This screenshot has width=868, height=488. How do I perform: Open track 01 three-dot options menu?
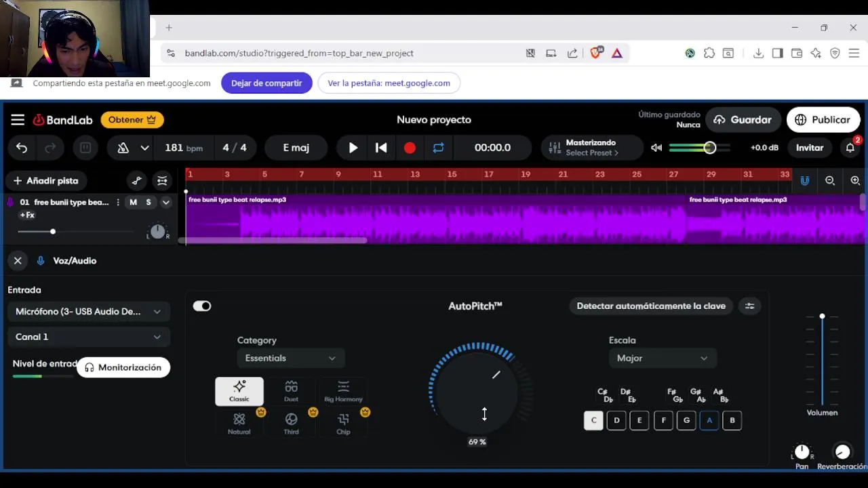[118, 203]
